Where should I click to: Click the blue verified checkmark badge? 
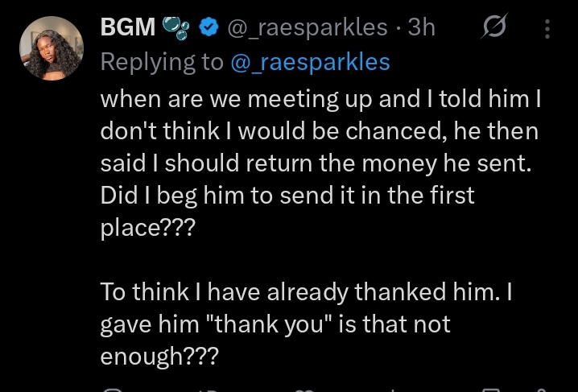point(208,27)
